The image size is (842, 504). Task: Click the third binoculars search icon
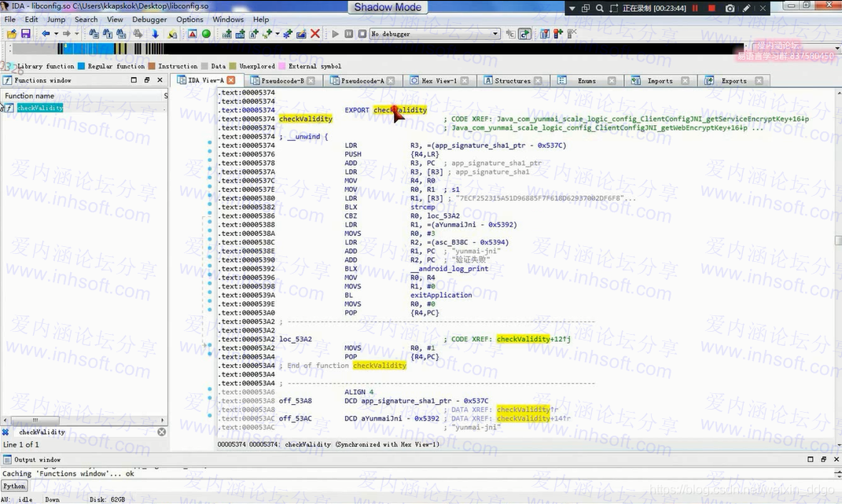pos(121,34)
